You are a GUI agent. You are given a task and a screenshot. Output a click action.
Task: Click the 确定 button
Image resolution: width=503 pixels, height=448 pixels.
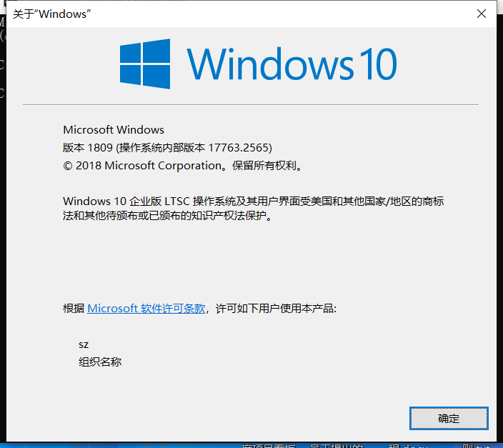[x=449, y=418]
